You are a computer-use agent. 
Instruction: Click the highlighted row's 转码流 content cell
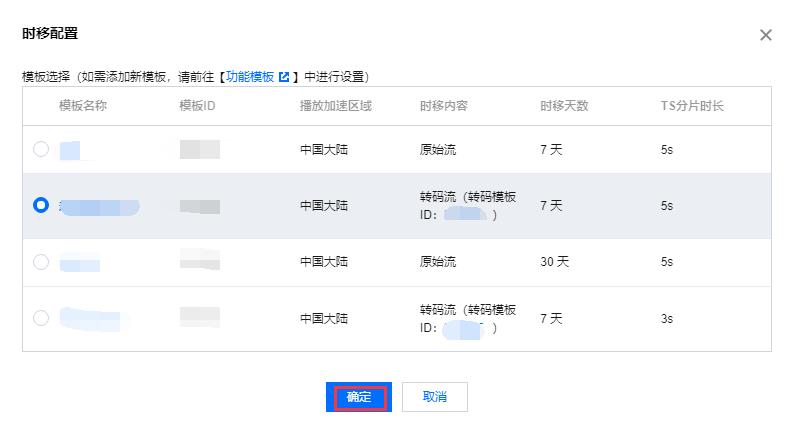coord(468,205)
